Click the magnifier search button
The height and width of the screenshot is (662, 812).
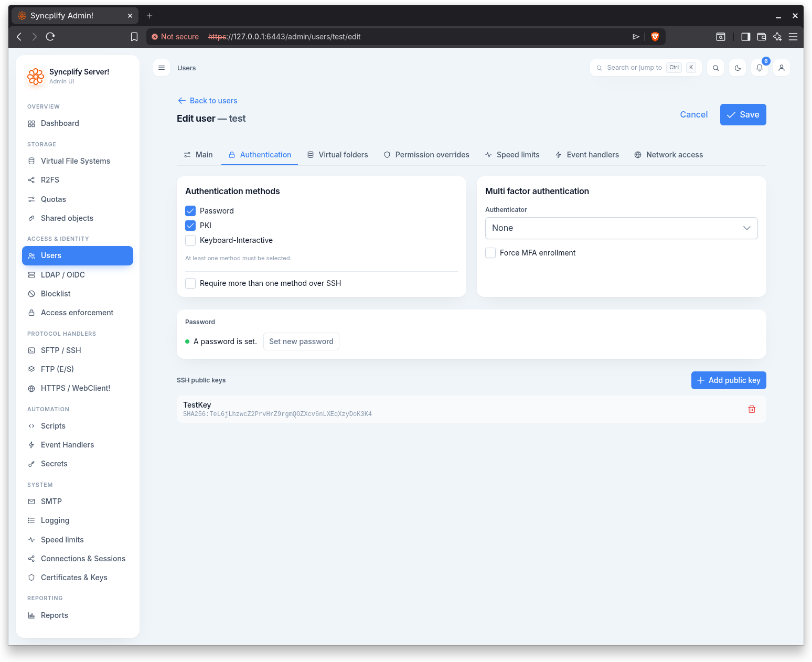[715, 68]
